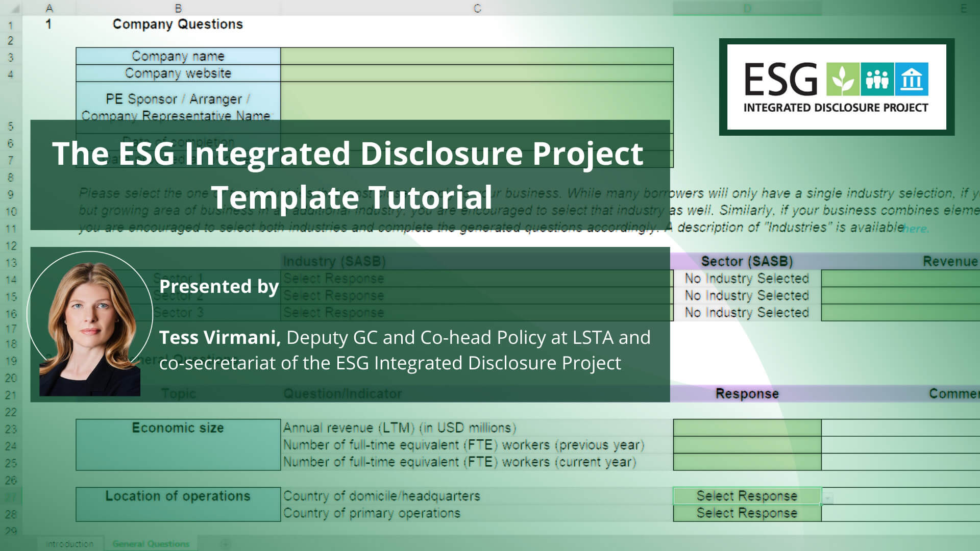The height and width of the screenshot is (551, 980).
Task: Click the Annual revenue (LTM) response cell
Action: (747, 428)
